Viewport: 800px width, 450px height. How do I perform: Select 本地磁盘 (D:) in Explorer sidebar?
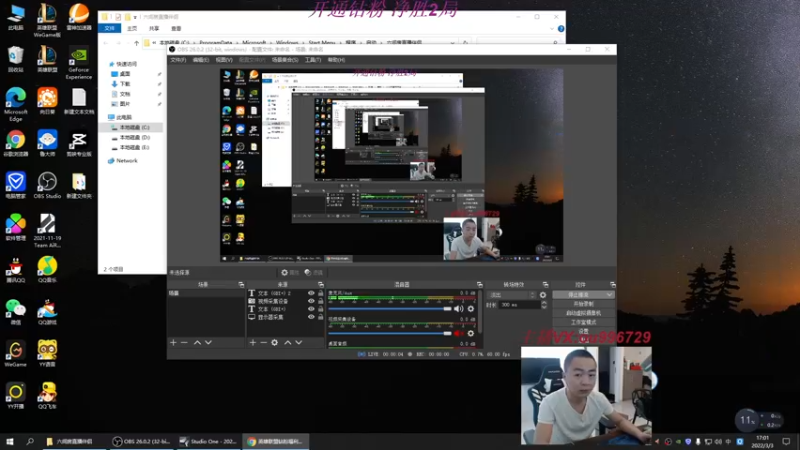132,138
